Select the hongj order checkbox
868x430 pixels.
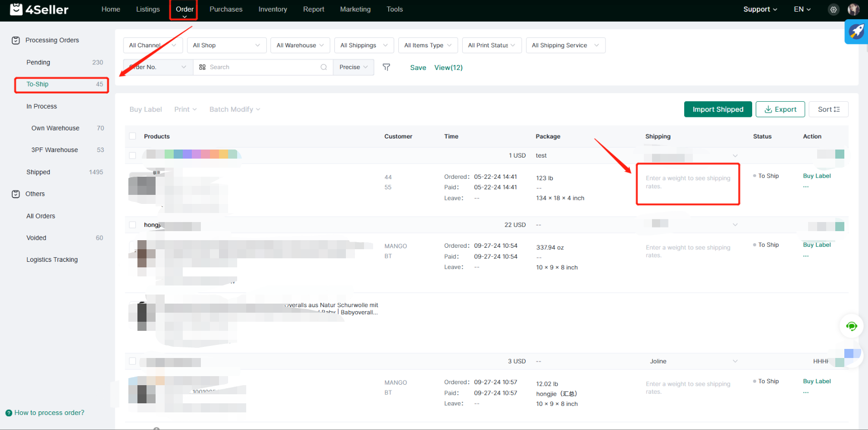(133, 225)
